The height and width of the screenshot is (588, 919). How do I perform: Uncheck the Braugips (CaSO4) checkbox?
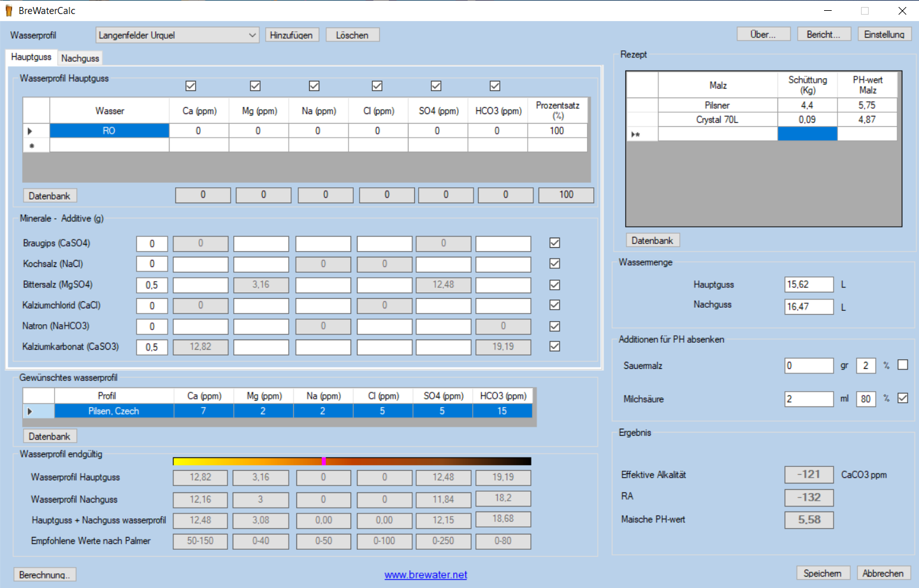coord(554,243)
